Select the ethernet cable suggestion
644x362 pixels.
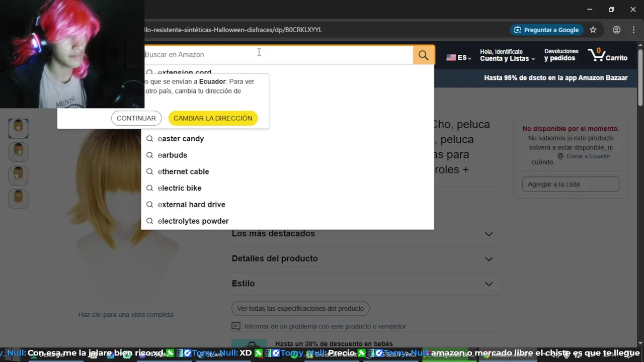click(x=287, y=172)
